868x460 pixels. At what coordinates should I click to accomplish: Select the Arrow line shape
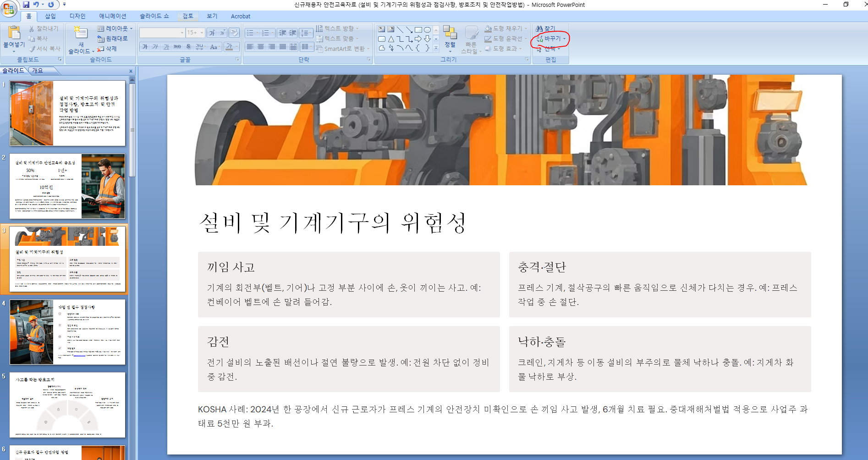409,29
